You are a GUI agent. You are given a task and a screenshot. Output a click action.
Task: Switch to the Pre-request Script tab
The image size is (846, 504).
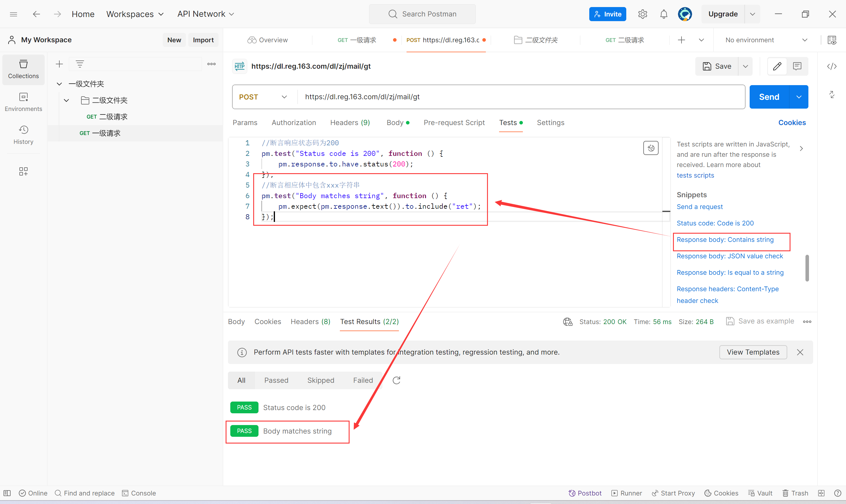[454, 123]
